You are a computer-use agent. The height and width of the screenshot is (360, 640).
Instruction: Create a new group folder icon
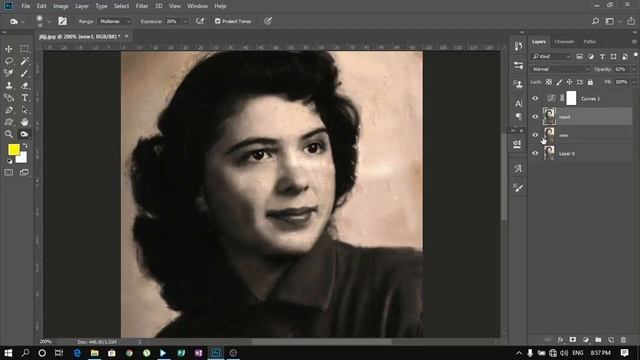tap(598, 340)
